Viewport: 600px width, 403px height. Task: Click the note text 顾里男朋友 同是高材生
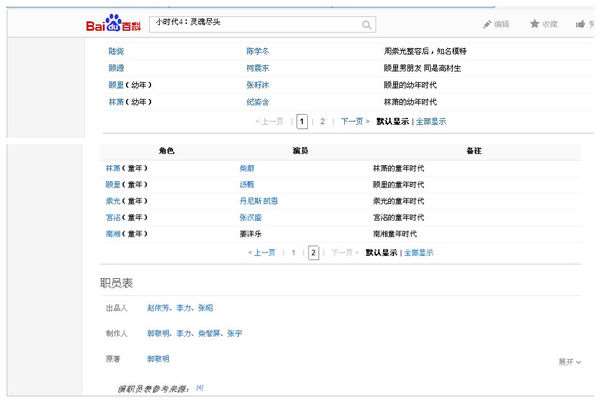coord(422,68)
